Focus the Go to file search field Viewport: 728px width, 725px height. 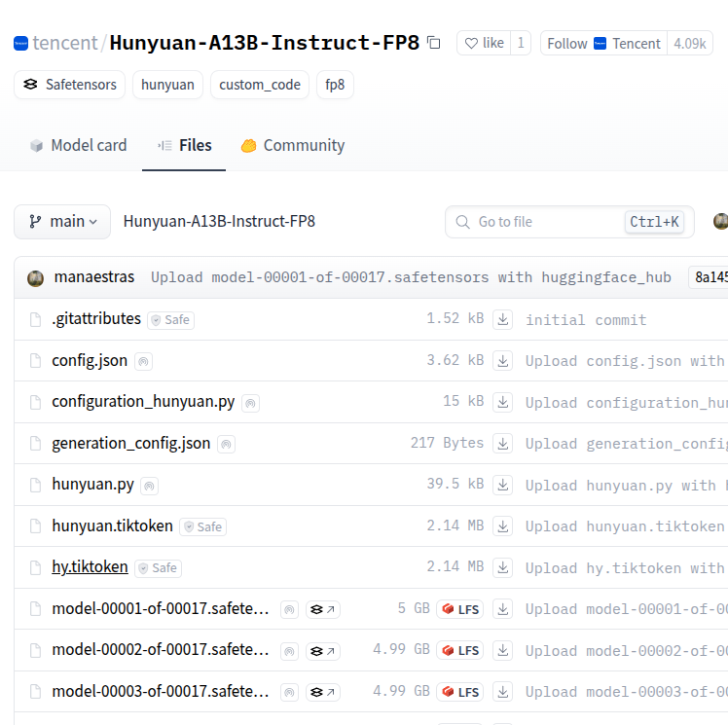click(569, 222)
